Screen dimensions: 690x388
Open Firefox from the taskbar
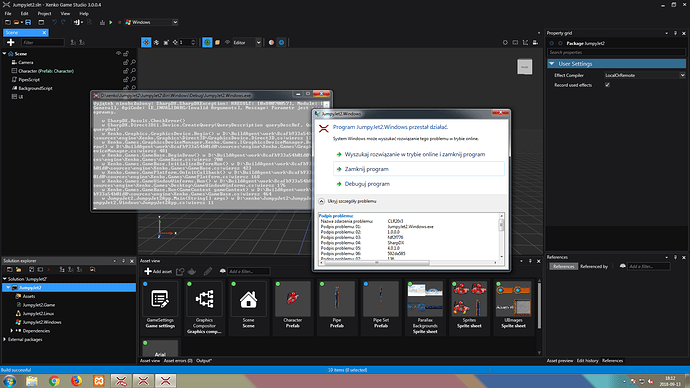(x=76, y=381)
